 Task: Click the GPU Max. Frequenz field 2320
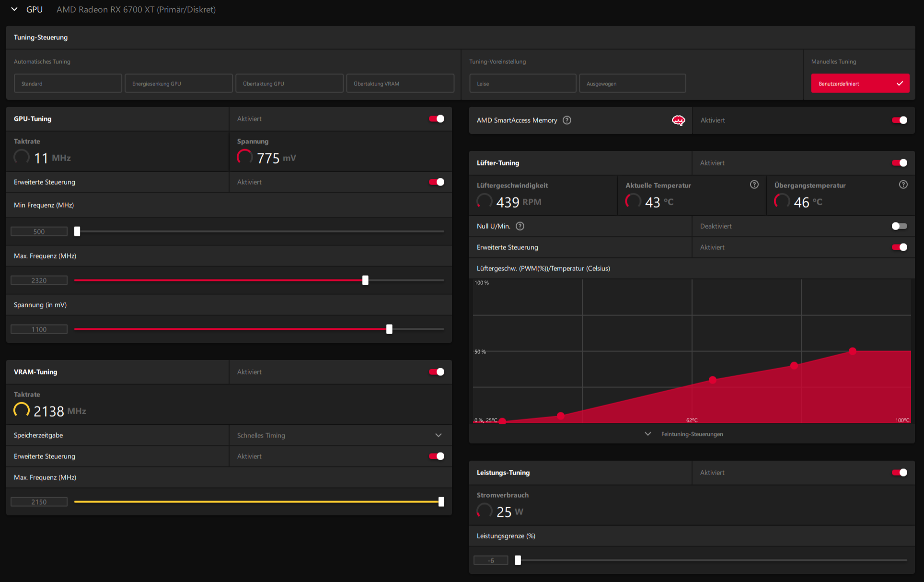(39, 280)
